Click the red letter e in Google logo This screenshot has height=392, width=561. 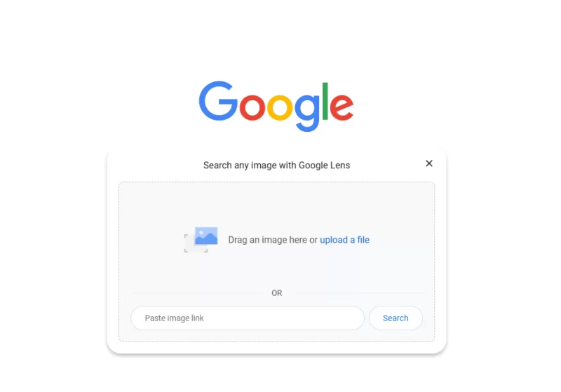click(x=342, y=107)
